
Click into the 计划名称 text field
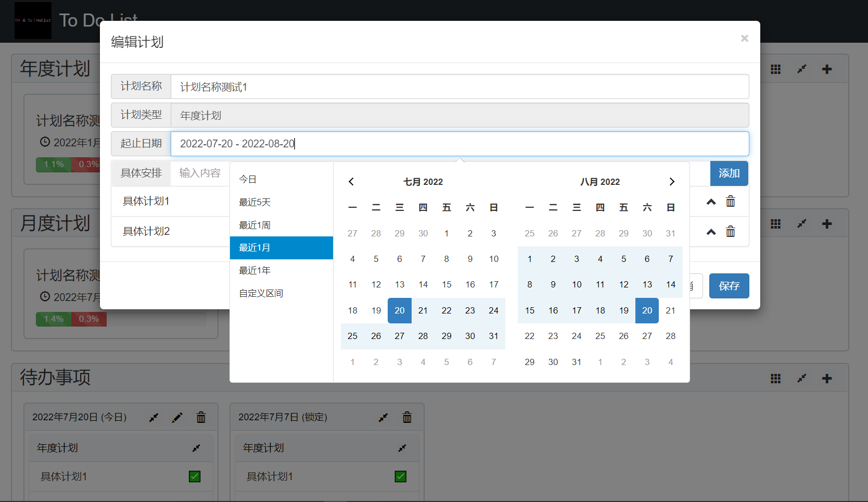(x=459, y=87)
